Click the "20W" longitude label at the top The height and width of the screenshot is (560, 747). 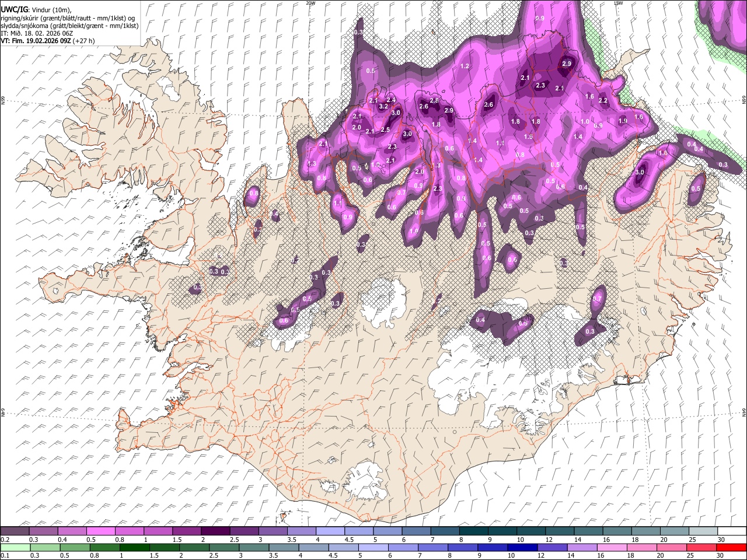coord(310,2)
